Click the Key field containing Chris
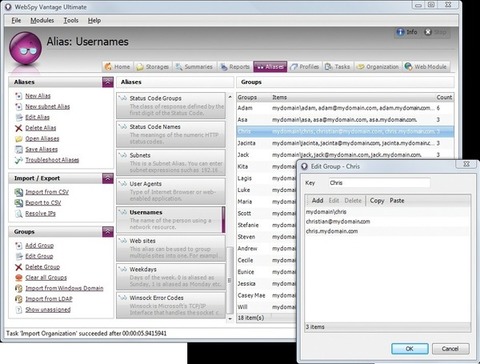 pyautogui.click(x=379, y=183)
